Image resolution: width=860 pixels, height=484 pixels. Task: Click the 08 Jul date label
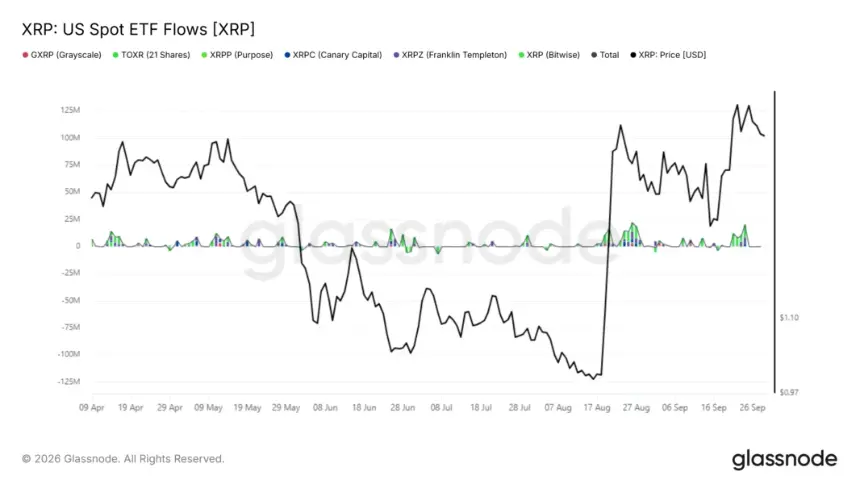pyautogui.click(x=442, y=408)
